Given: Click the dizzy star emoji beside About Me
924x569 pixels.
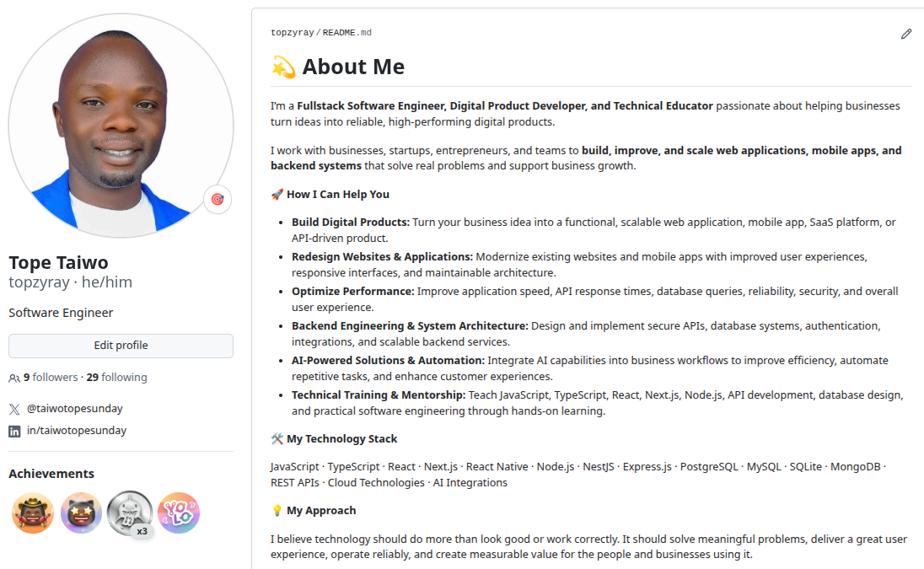Looking at the screenshot, I should pos(283,67).
